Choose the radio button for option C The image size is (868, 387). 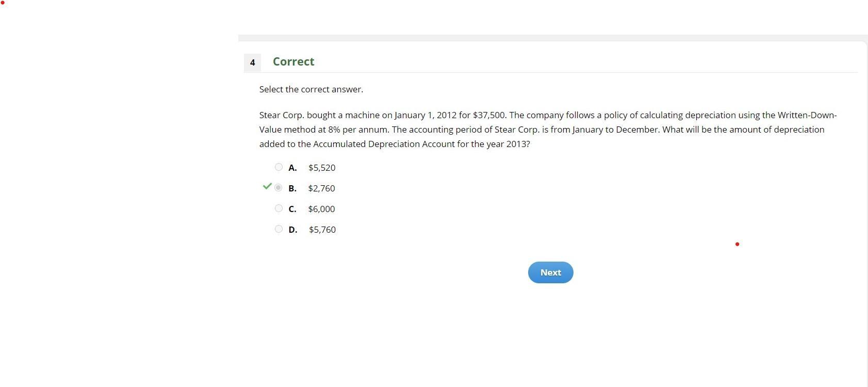point(279,208)
